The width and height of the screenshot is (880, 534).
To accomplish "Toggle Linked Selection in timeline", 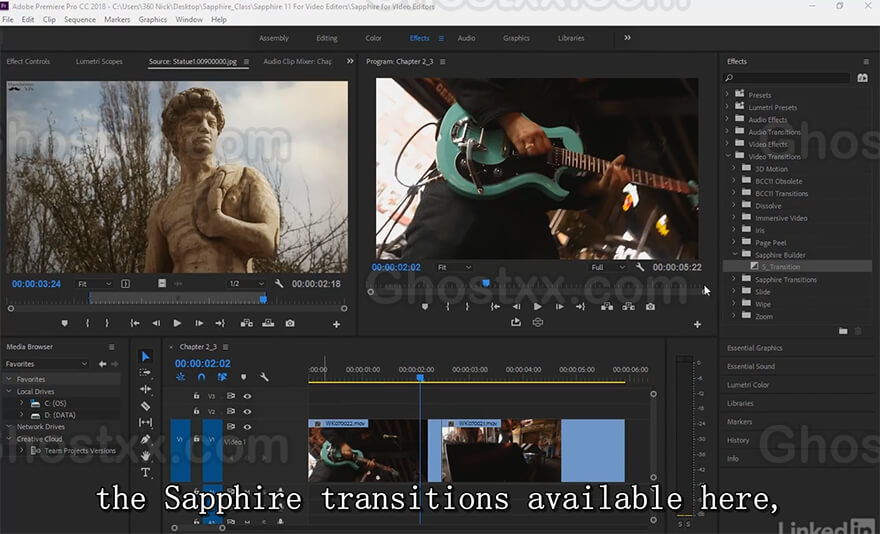I will 222,377.
